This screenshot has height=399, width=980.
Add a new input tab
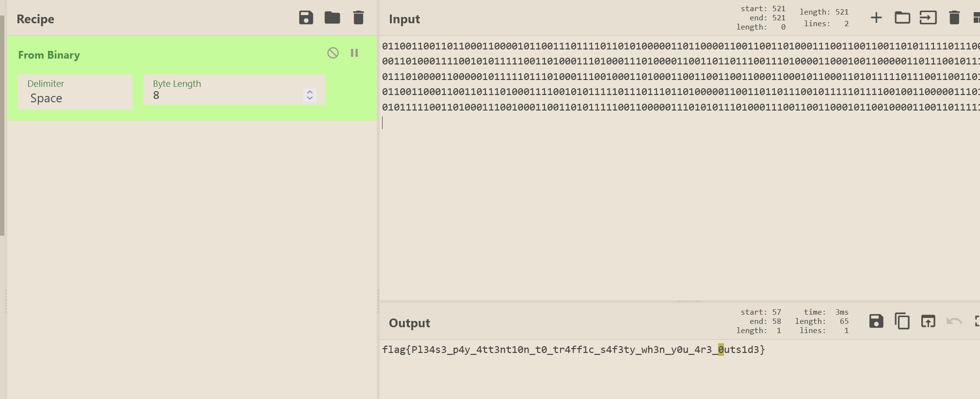[x=876, y=18]
